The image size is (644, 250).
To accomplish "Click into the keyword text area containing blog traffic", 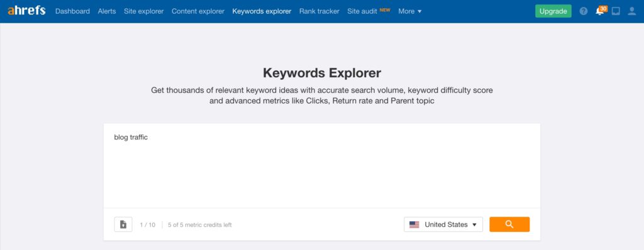I will click(321, 166).
